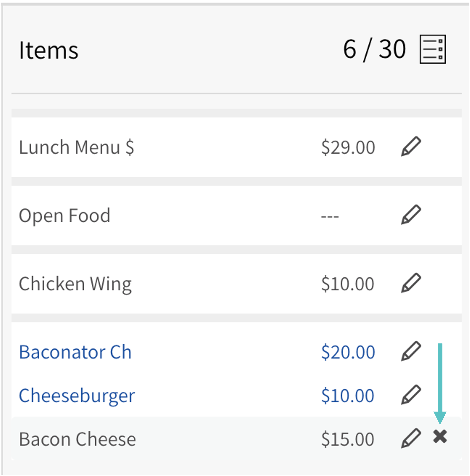Select the Open Food item
This screenshot has height=476, width=470.
coord(65,216)
